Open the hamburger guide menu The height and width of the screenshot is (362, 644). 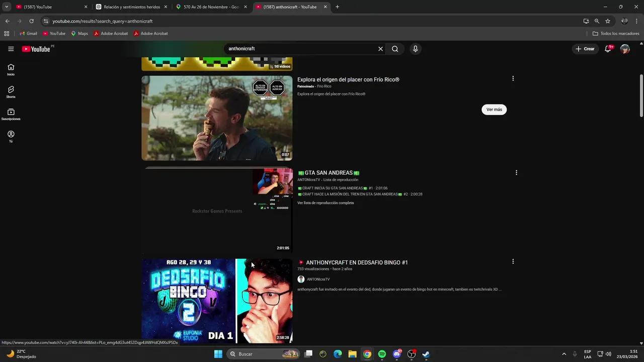point(11,49)
